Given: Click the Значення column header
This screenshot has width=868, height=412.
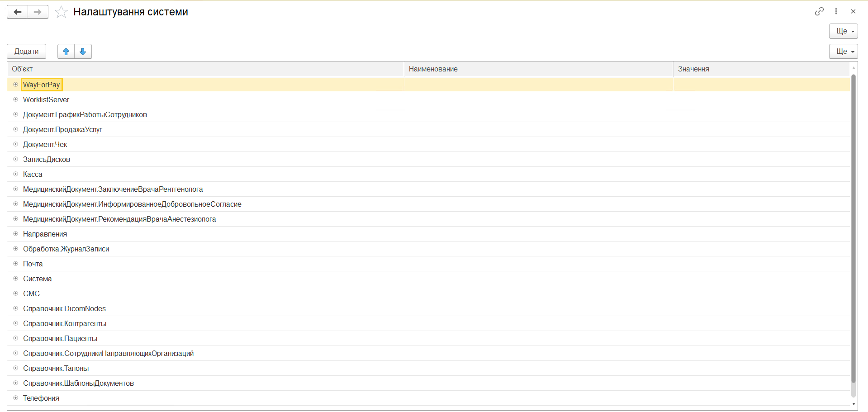Looking at the screenshot, I should [693, 69].
